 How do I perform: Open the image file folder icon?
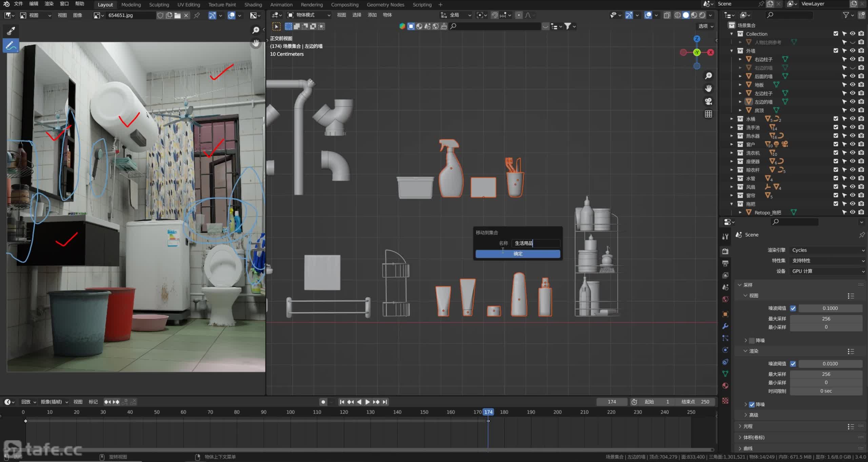[x=177, y=15]
